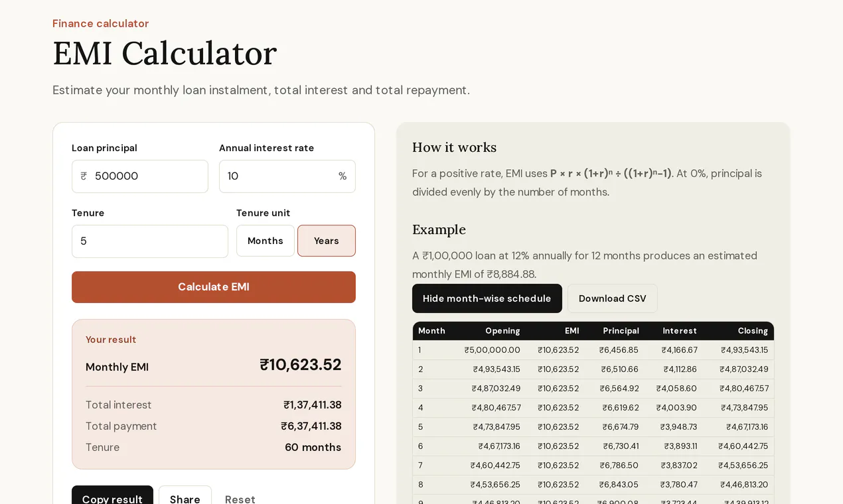Click the Principal column header
The width and height of the screenshot is (843, 504).
[621, 331]
